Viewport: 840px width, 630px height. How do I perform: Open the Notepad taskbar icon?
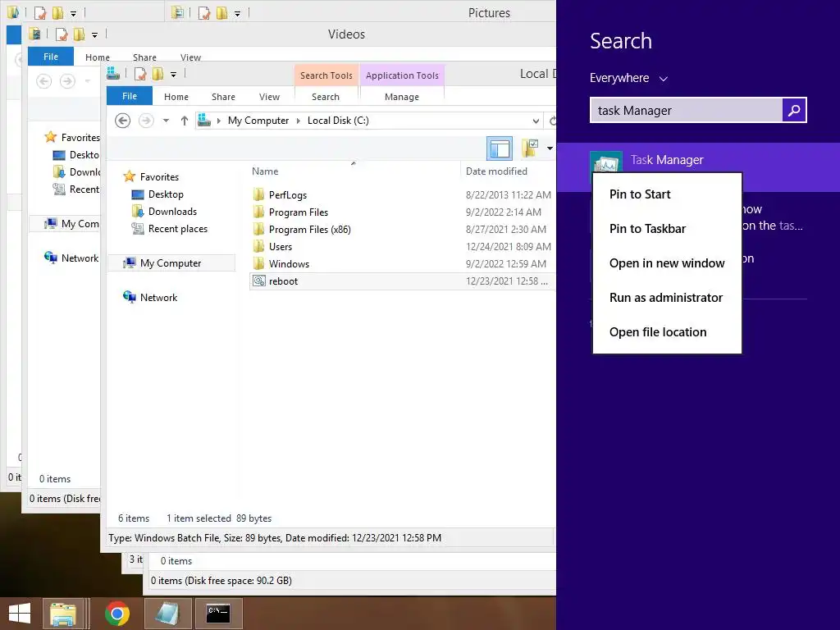pyautogui.click(x=167, y=614)
